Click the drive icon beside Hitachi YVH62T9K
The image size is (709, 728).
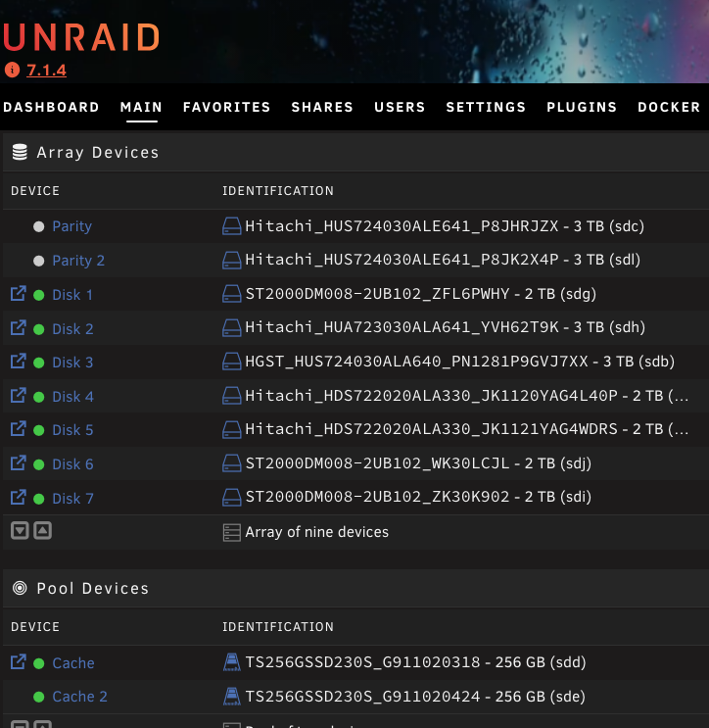[x=231, y=328]
